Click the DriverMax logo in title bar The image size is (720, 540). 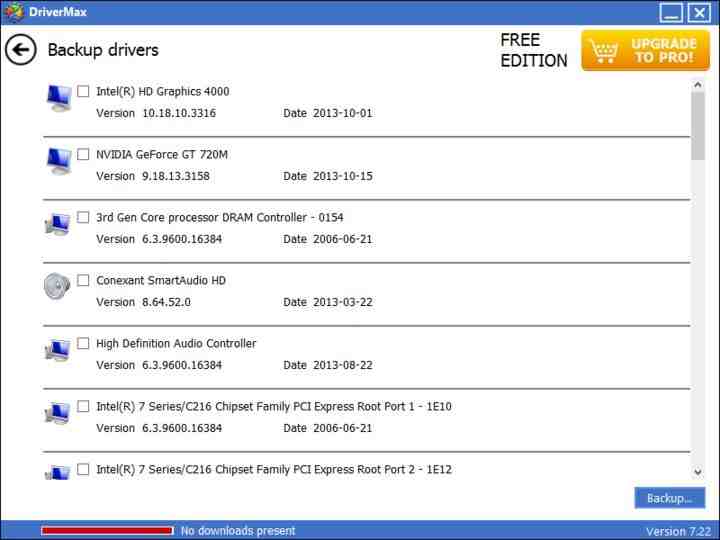point(13,11)
